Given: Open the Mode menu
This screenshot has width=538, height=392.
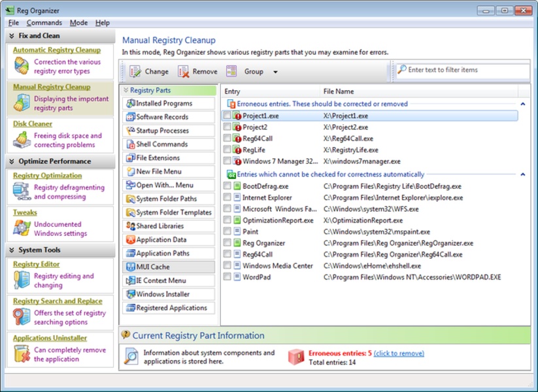Looking at the screenshot, I should (x=78, y=23).
